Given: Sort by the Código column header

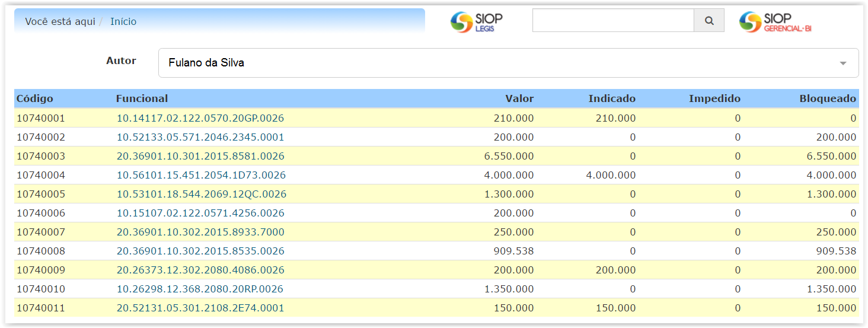Looking at the screenshot, I should 34,98.
